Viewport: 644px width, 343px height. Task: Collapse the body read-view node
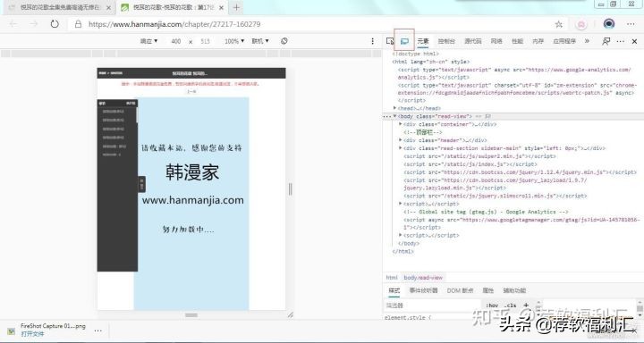click(x=394, y=116)
